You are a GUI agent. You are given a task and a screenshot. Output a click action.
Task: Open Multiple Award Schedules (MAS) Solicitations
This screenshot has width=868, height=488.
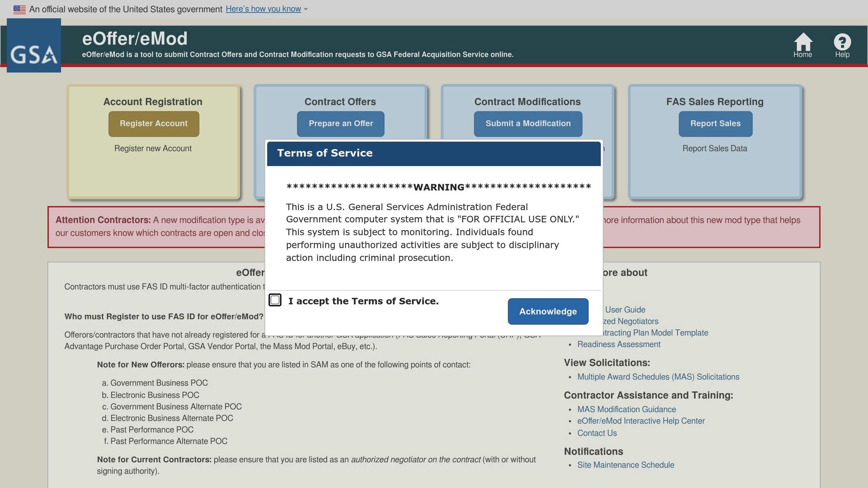click(x=658, y=377)
